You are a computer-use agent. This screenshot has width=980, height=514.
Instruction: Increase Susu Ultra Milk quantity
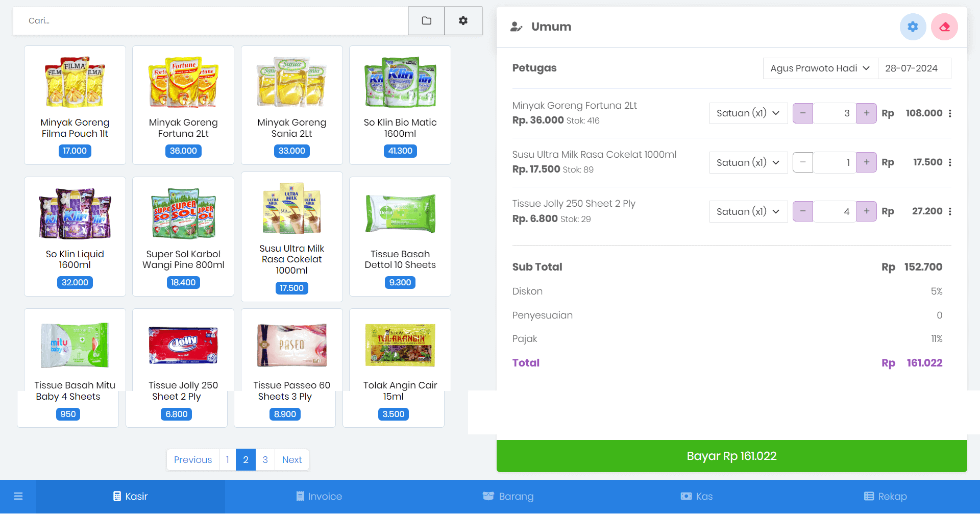866,162
